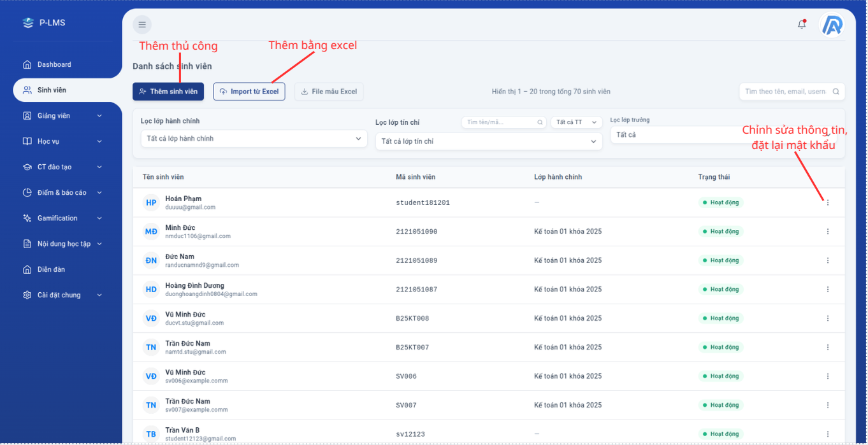Open the three-dot menu for Đức Nam
The width and height of the screenshot is (868, 445).
coord(828,260)
